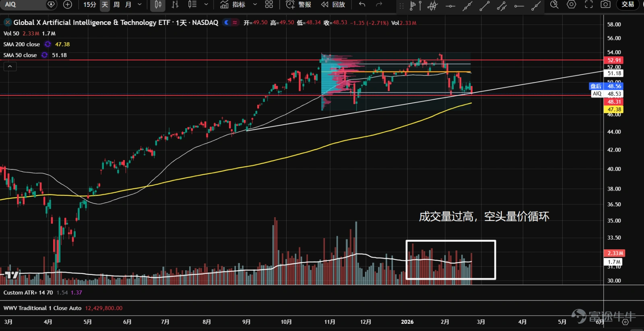The height and width of the screenshot is (331, 644).
Task: Collapse the indicator legend with chevron
Action: pyautogui.click(x=10, y=66)
